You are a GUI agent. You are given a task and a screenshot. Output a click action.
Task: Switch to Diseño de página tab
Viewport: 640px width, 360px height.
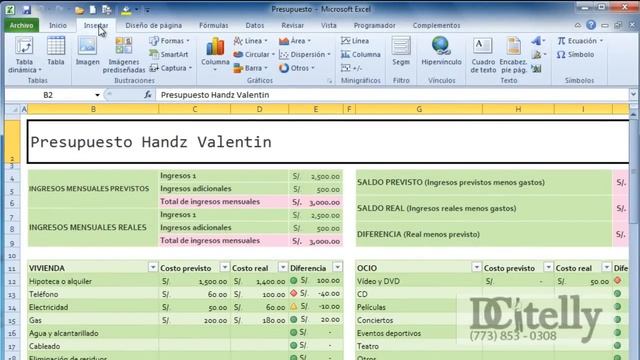pos(153,25)
